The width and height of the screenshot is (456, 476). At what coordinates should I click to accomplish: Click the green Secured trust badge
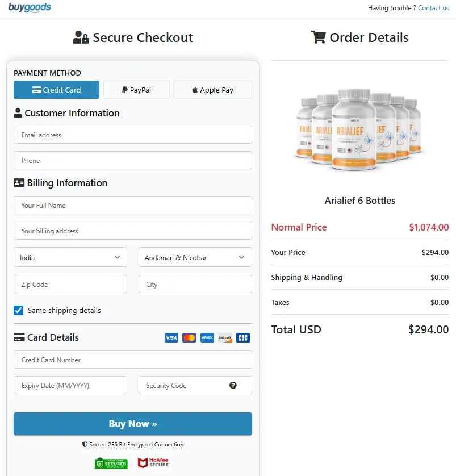click(111, 464)
